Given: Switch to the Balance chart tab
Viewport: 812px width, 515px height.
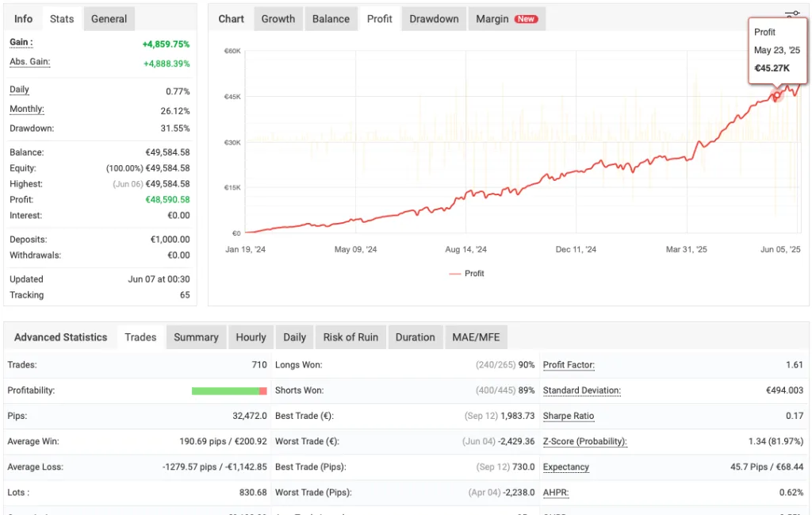Looking at the screenshot, I should [x=331, y=18].
